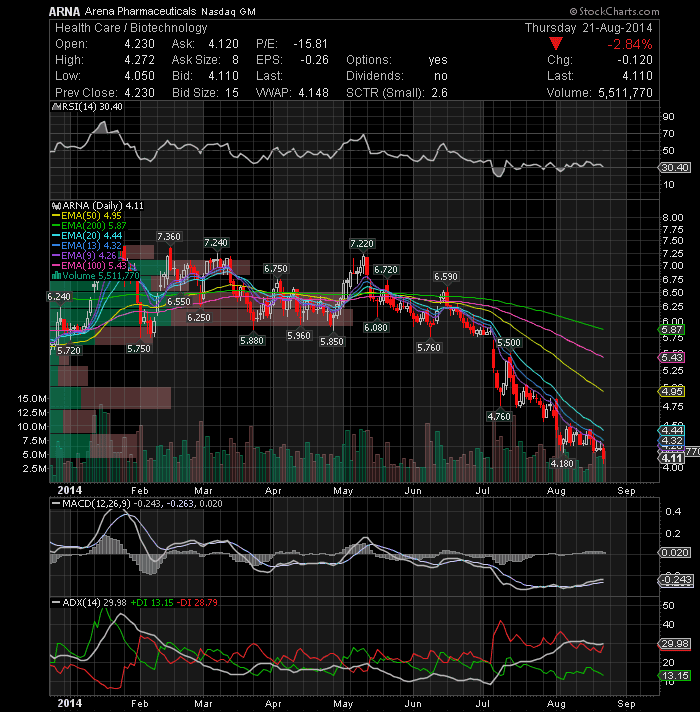Click the EMA(100) 5.43 legend entry

(94, 266)
